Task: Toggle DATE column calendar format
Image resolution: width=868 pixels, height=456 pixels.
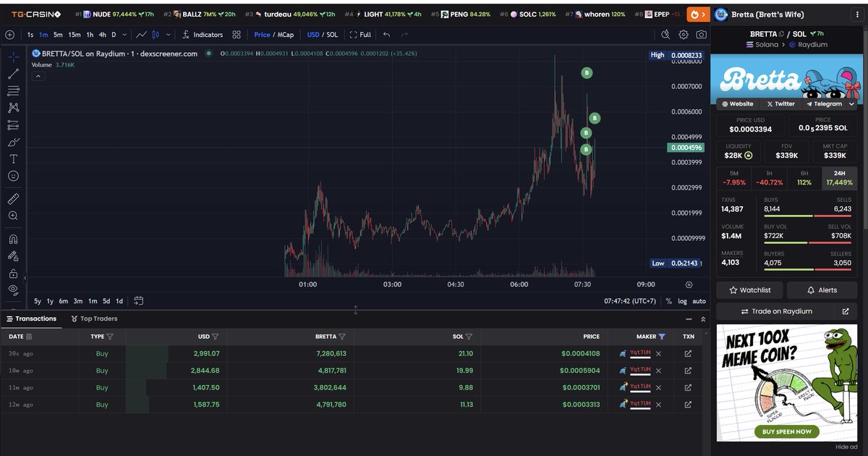Action: click(x=29, y=337)
